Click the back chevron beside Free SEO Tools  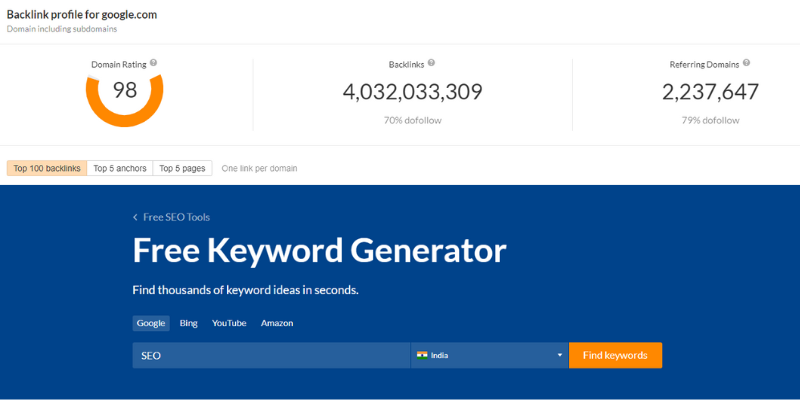[x=135, y=217]
